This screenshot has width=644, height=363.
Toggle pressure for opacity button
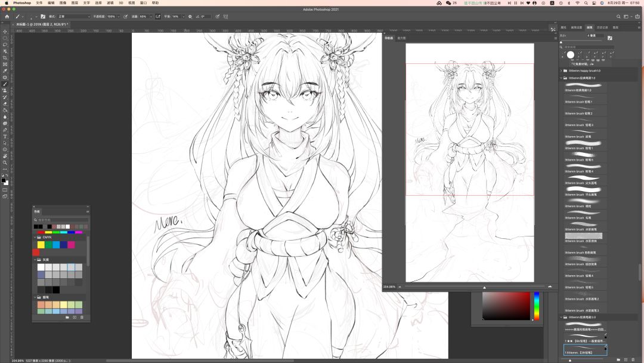[x=125, y=17]
